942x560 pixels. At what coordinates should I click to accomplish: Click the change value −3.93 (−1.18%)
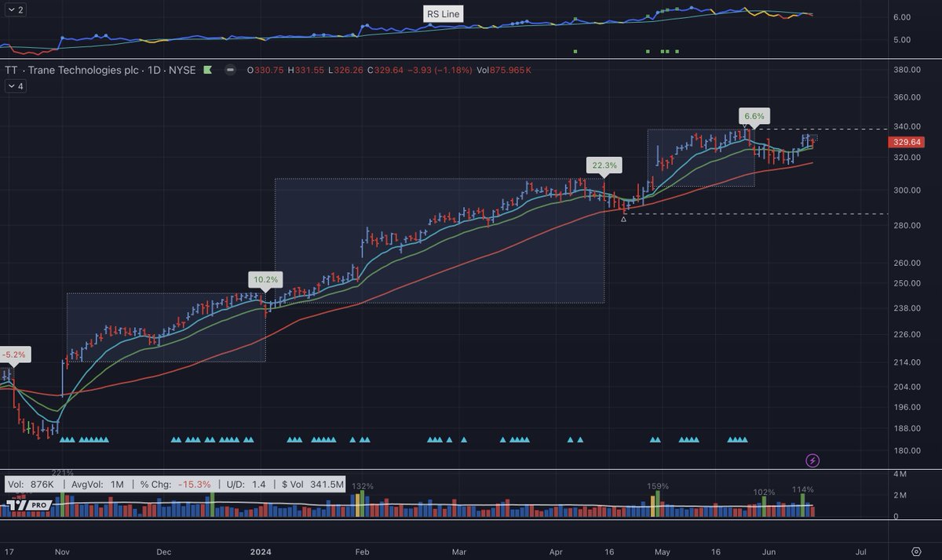[x=440, y=70]
